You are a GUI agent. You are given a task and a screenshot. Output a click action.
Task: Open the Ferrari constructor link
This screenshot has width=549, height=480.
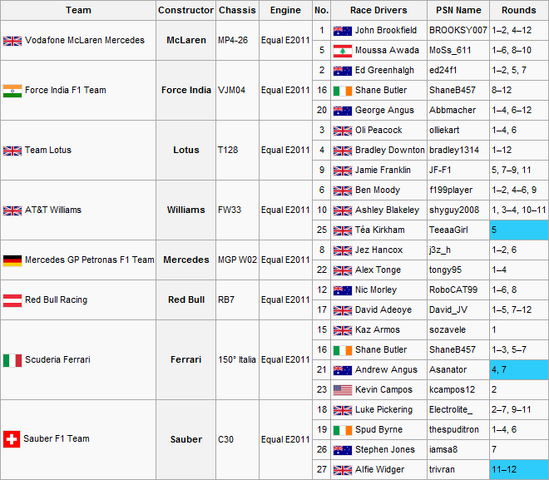tap(186, 360)
